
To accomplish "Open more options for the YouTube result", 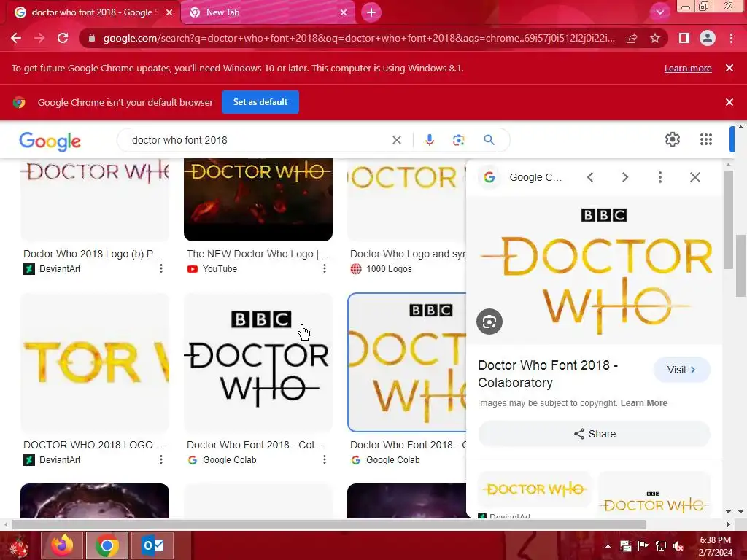I will (x=325, y=268).
